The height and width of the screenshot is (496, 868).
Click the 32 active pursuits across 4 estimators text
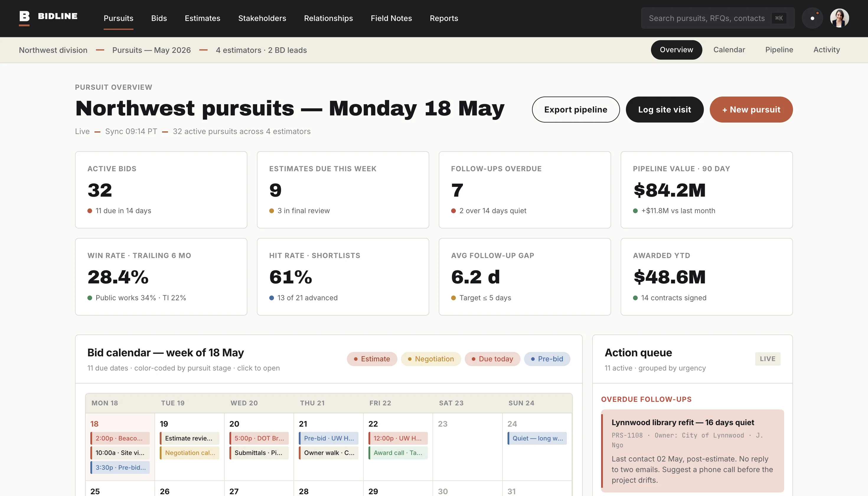[242, 131]
